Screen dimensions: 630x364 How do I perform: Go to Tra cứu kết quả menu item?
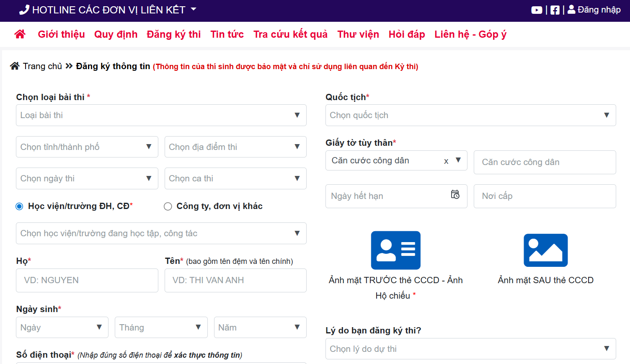click(x=290, y=34)
